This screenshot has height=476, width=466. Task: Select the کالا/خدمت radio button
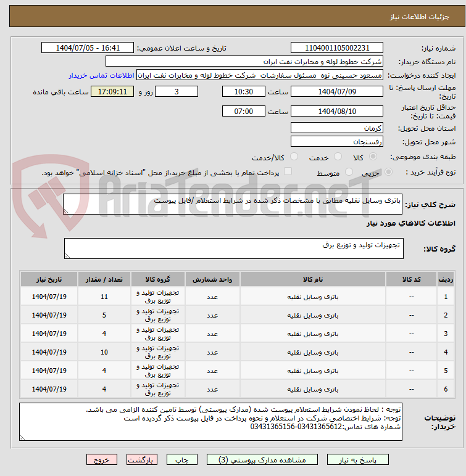point(294,157)
